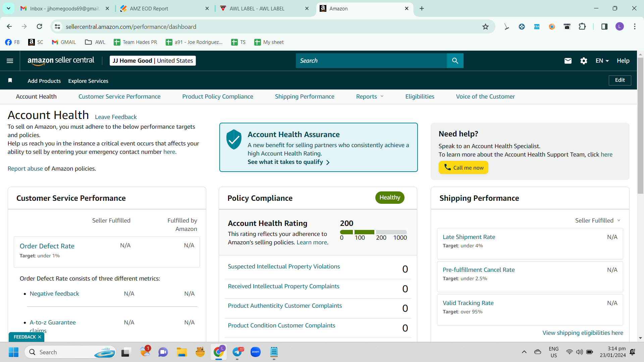This screenshot has width=644, height=362.
Task: Click View shipping eligibilities here
Action: pos(583,333)
